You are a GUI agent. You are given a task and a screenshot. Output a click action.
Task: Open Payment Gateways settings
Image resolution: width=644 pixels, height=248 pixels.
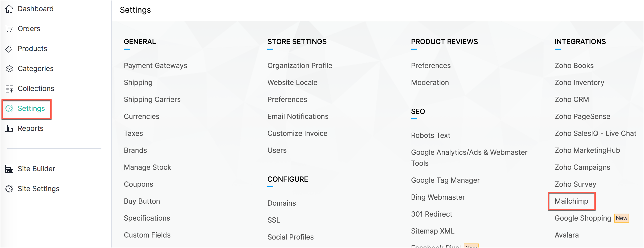pos(155,66)
